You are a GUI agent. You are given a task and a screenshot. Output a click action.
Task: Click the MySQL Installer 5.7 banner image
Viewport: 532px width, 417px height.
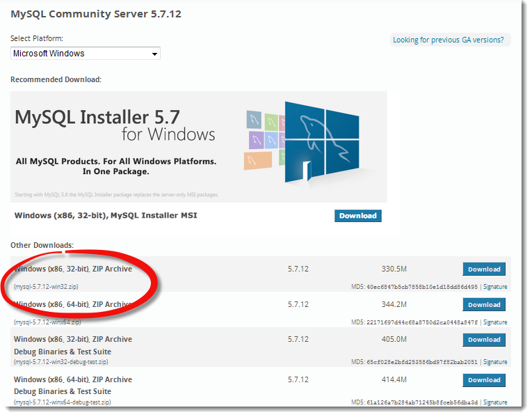(198, 147)
